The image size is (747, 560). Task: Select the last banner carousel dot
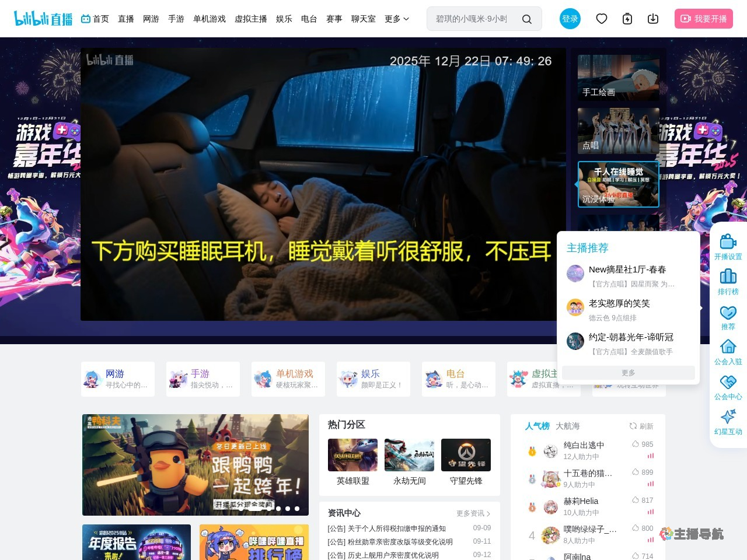pos(297,509)
